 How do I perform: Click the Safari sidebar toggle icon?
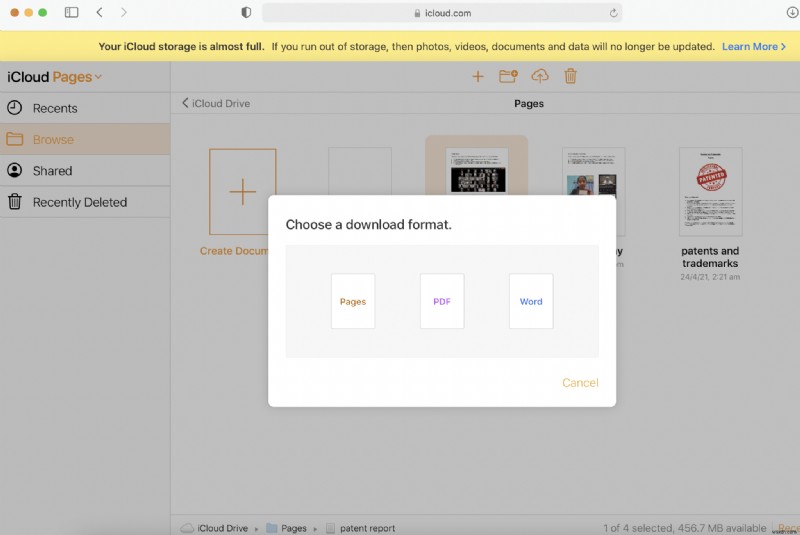point(71,12)
